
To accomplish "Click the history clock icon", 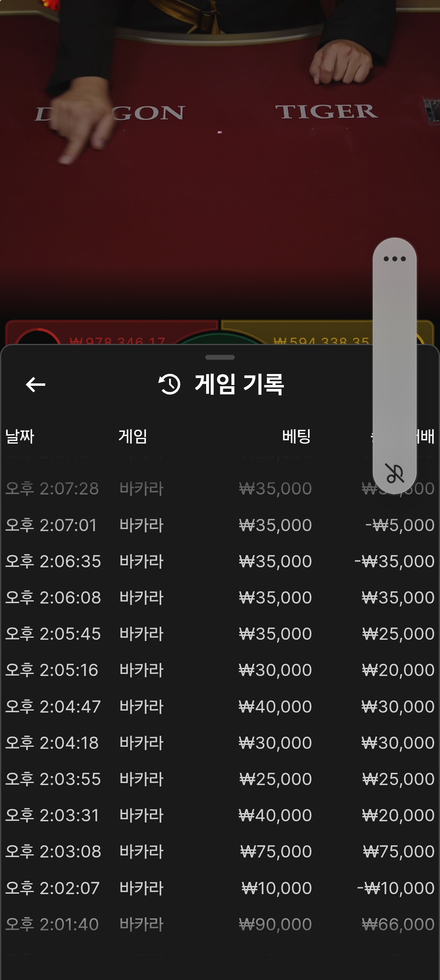I will (x=169, y=384).
